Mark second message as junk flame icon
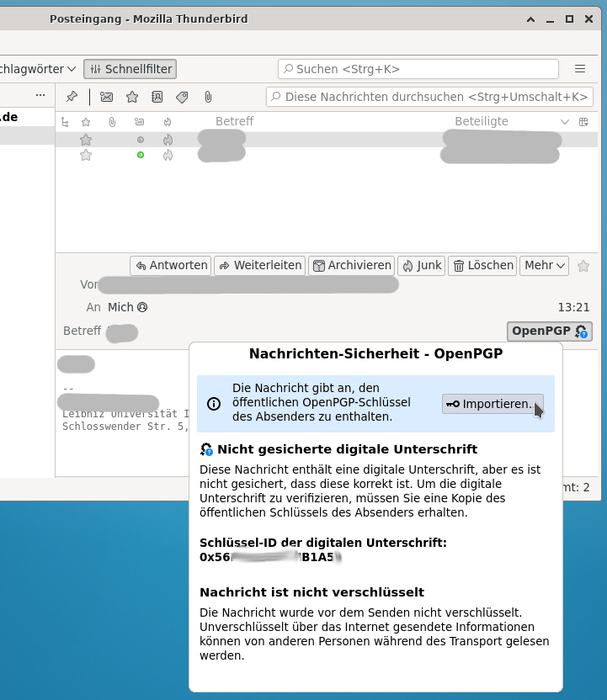This screenshot has width=607, height=700. [x=168, y=155]
